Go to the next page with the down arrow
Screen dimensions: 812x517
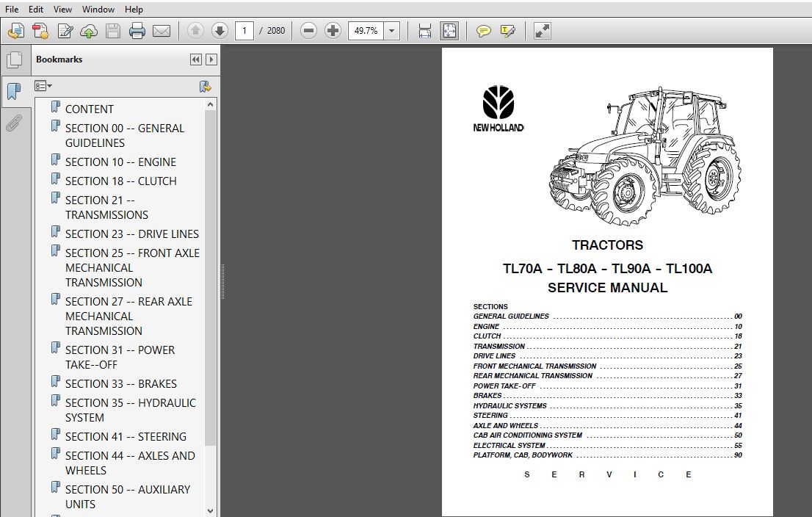point(220,31)
